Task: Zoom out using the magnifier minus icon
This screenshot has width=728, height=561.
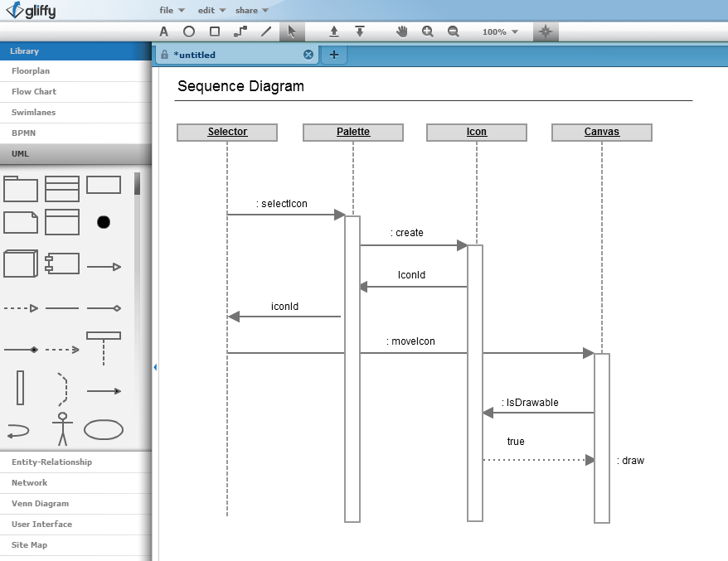Action: 454,31
